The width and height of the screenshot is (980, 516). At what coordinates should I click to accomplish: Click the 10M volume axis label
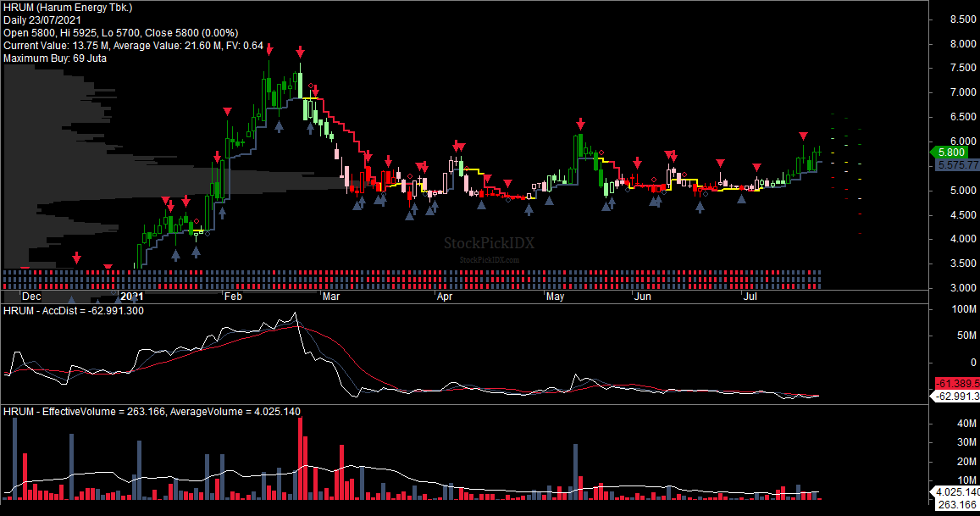tap(966, 480)
